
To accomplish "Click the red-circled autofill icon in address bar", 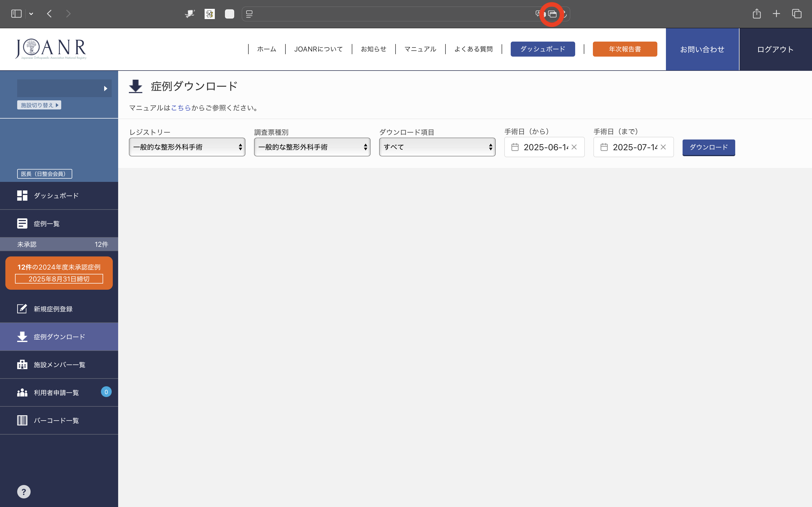I will (552, 14).
